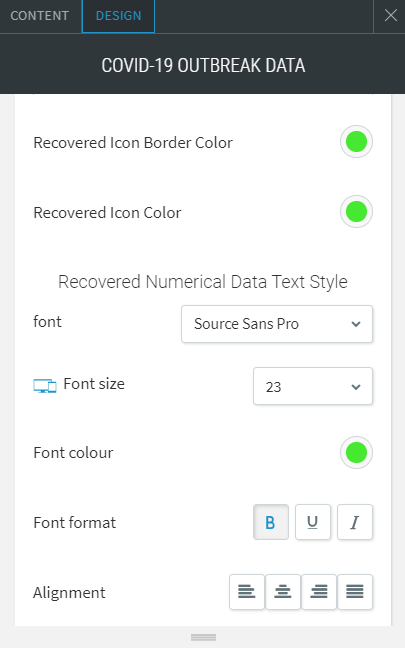The height and width of the screenshot is (648, 405).
Task: Select the Design tab
Action: [119, 16]
